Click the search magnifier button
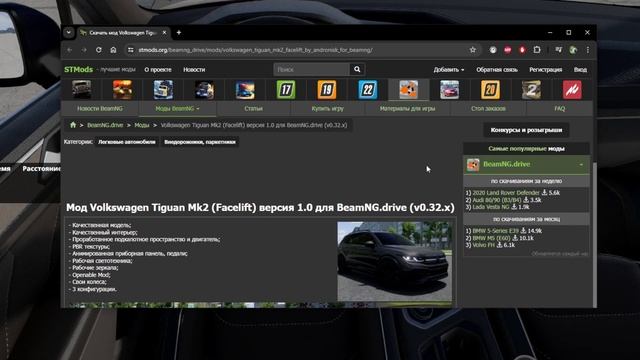Image resolution: width=640 pixels, height=360 pixels. pos(357,69)
